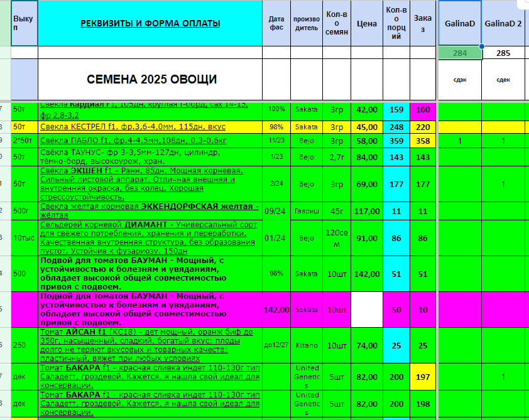Open the РЕКВИЗИТЫ И ФОРМА ОПЛАТЫ link
This screenshot has width=529, height=420.
[x=150, y=23]
